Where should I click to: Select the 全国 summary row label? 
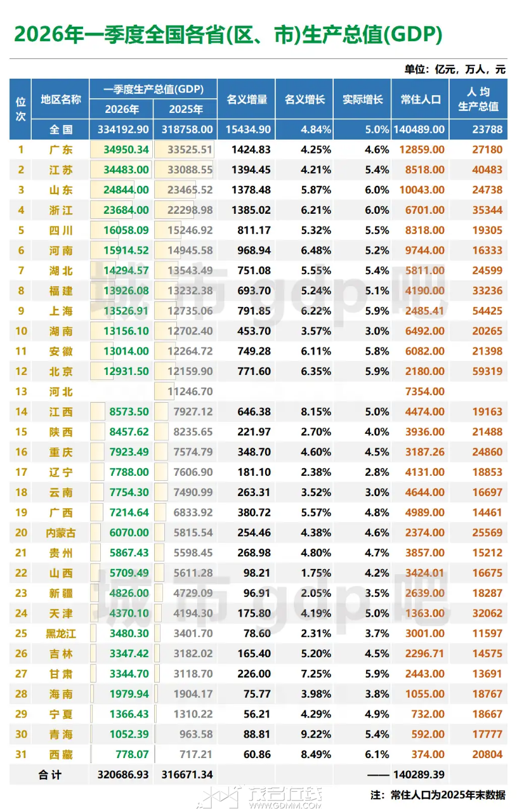(61, 129)
